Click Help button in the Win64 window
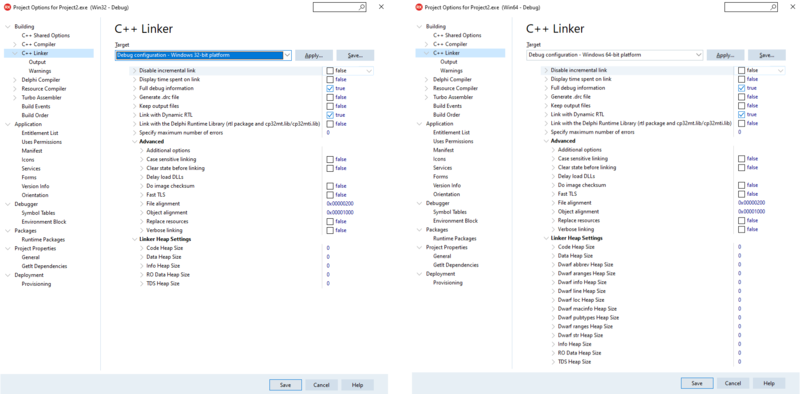The image size is (800, 394). [769, 383]
